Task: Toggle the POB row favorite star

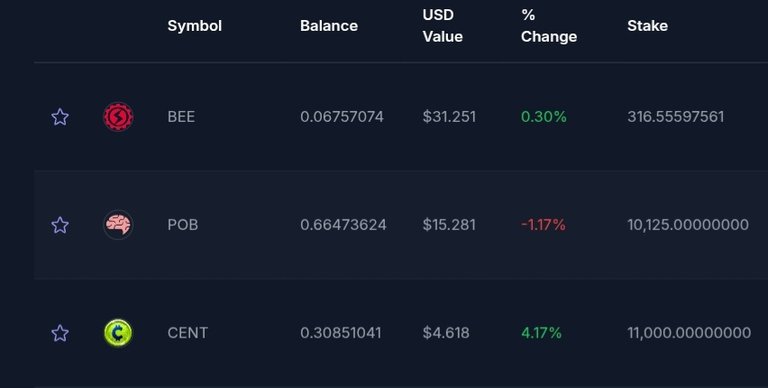Action: coord(60,225)
